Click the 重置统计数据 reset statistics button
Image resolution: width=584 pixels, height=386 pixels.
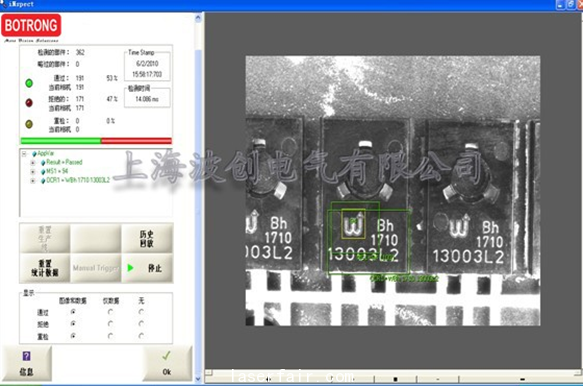[x=45, y=268]
